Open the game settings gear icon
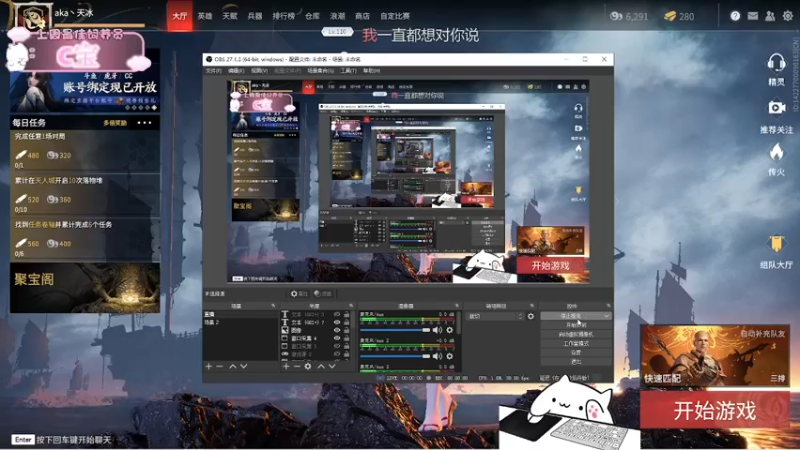Image resolution: width=800 pixels, height=450 pixels. click(788, 16)
